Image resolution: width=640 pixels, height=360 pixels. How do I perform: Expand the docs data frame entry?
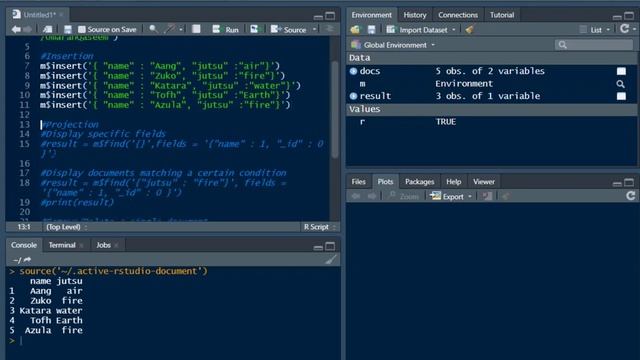(353, 71)
